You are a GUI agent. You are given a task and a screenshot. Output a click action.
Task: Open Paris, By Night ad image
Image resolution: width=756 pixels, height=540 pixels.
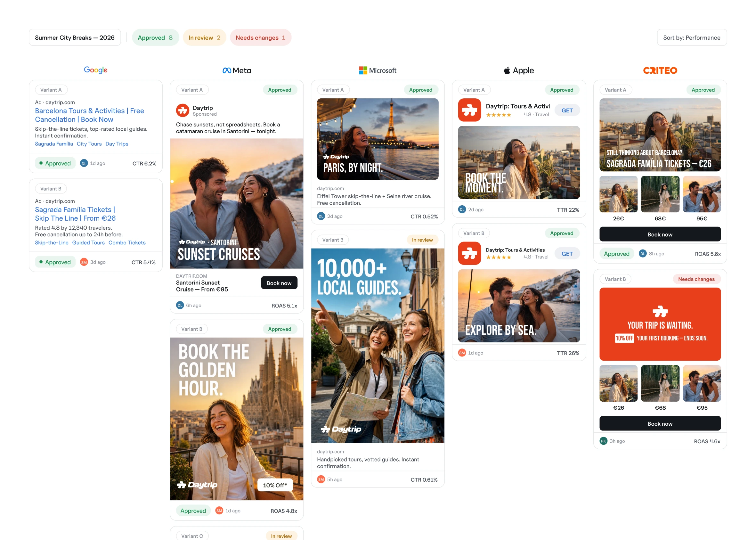click(378, 139)
